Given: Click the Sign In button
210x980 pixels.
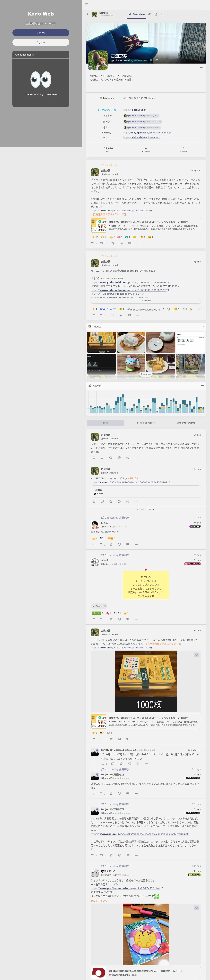Looking at the screenshot, I should [41, 42].
